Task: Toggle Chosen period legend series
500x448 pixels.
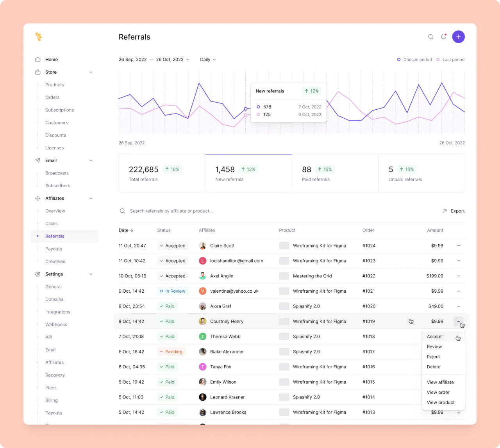Action: pos(414,60)
